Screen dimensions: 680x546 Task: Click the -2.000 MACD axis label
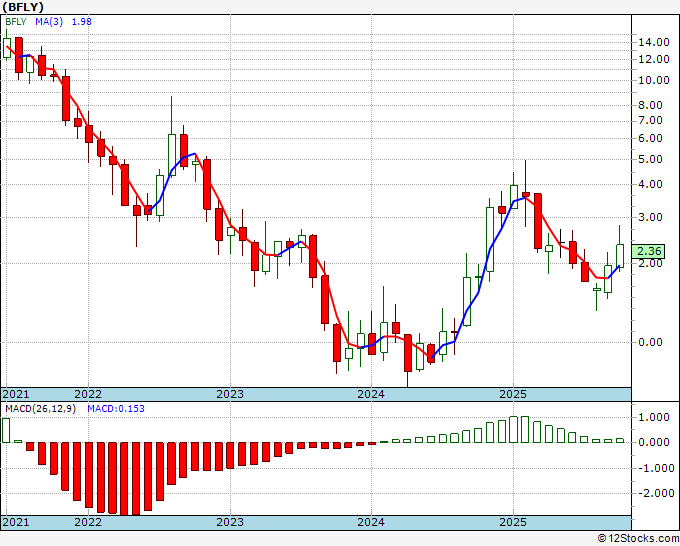pos(654,494)
